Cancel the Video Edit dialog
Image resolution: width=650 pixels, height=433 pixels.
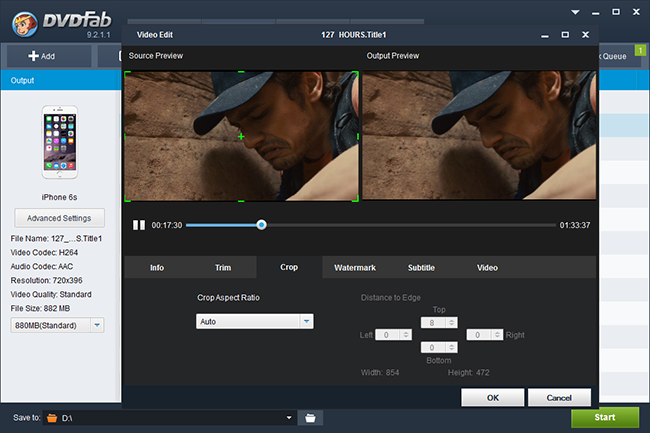559,398
